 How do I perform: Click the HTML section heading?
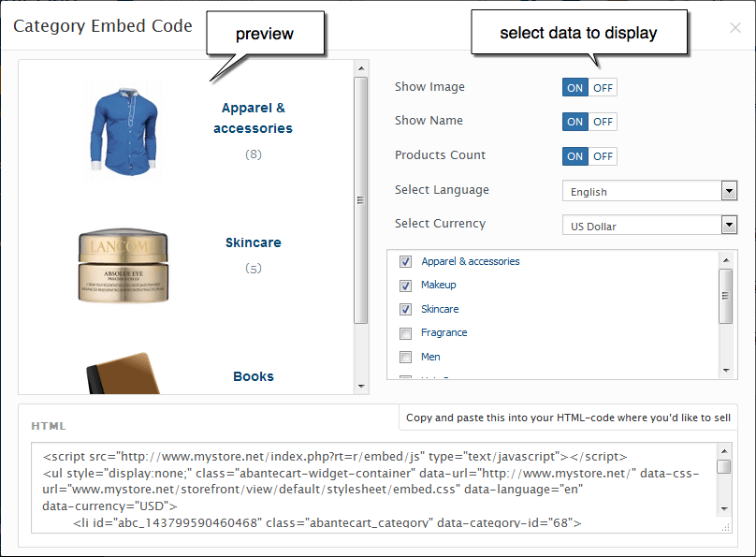click(x=49, y=426)
